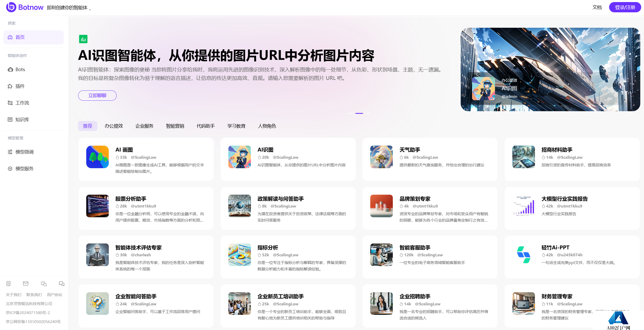This screenshot has width=644, height=330.
Task: Click @charlesh author under 智能体技术评估专家
Action: click(141, 255)
